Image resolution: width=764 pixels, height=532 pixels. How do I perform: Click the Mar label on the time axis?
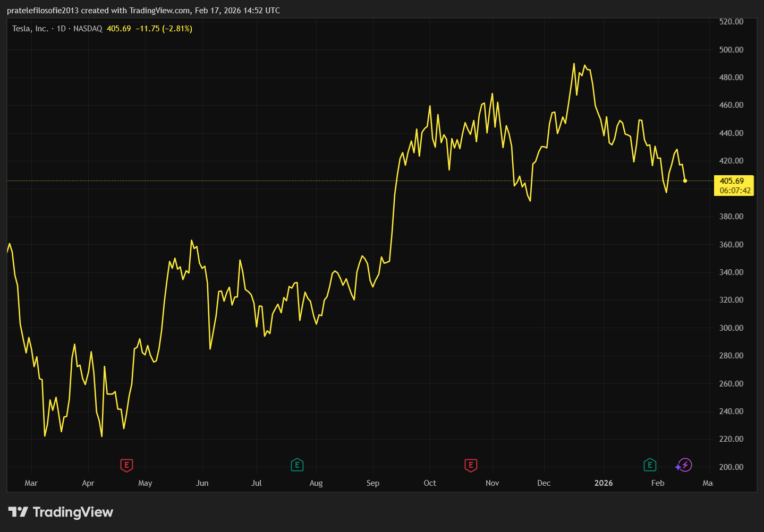click(x=31, y=483)
